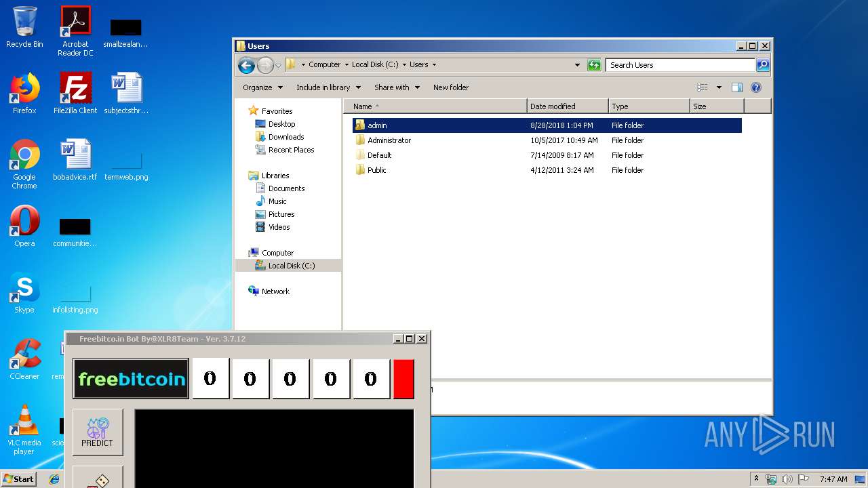868x488 pixels.
Task: Open the Opera browser shortcut
Action: (24, 226)
